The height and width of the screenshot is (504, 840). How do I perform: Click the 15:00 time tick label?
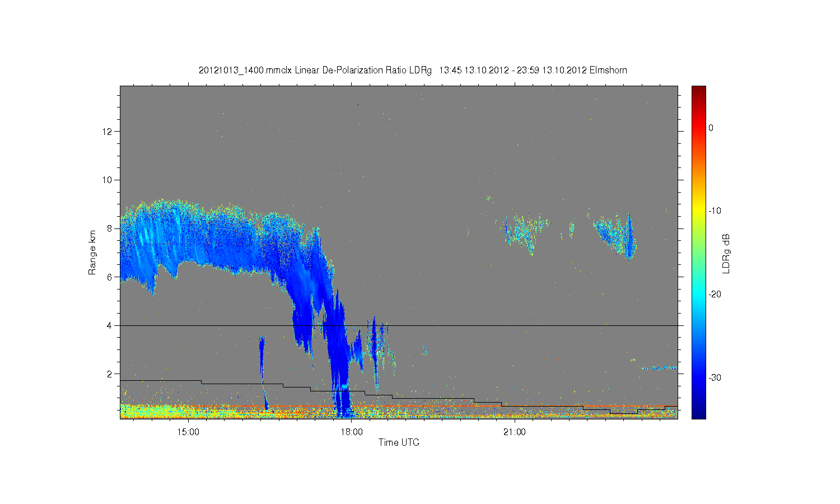click(x=188, y=432)
